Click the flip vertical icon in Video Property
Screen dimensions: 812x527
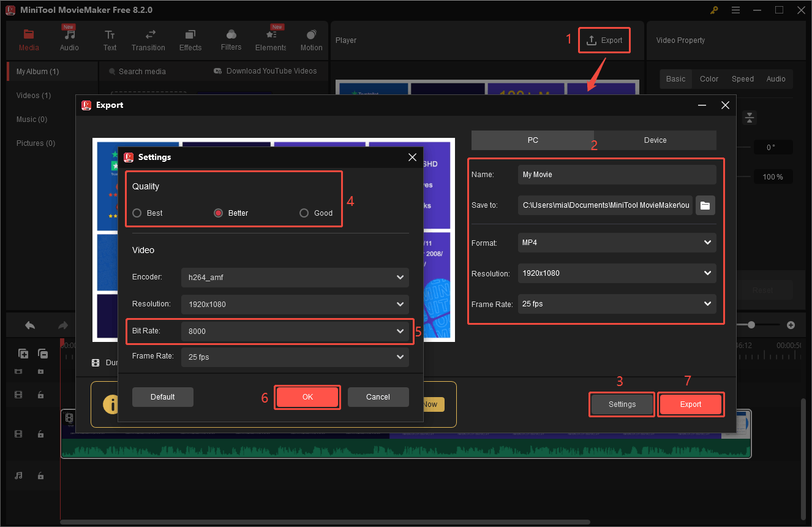coord(750,118)
